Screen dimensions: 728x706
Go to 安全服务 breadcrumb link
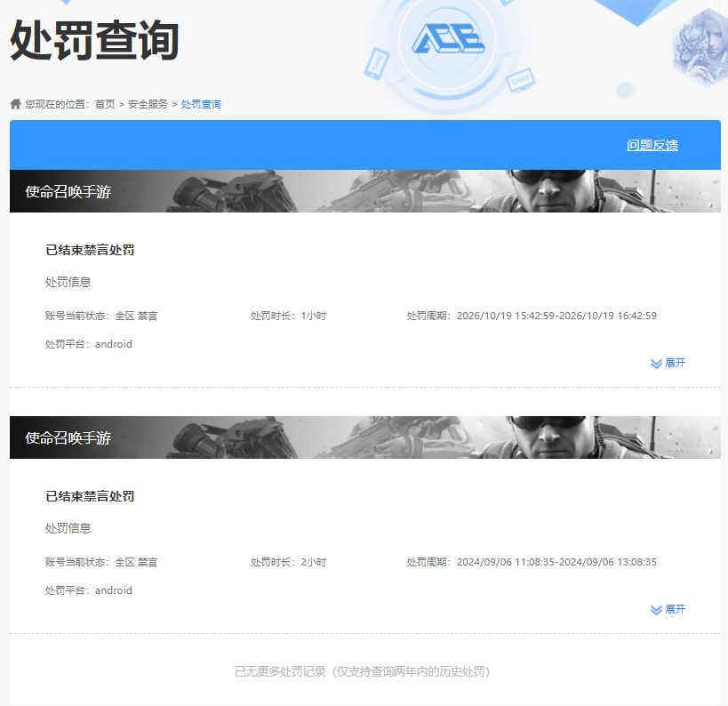point(148,104)
